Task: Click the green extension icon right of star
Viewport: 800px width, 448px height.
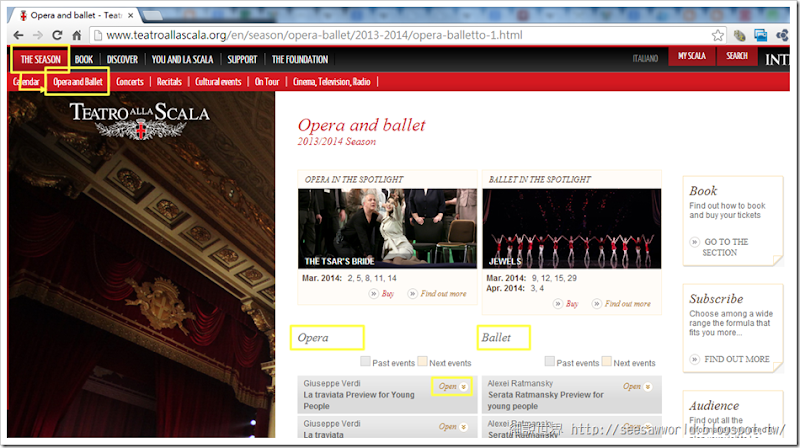Action: click(x=739, y=35)
